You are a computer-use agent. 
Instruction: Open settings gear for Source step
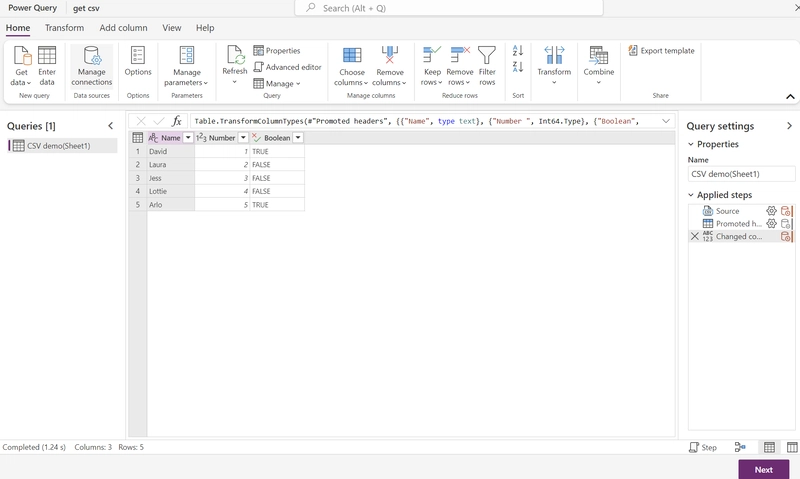[x=771, y=211]
